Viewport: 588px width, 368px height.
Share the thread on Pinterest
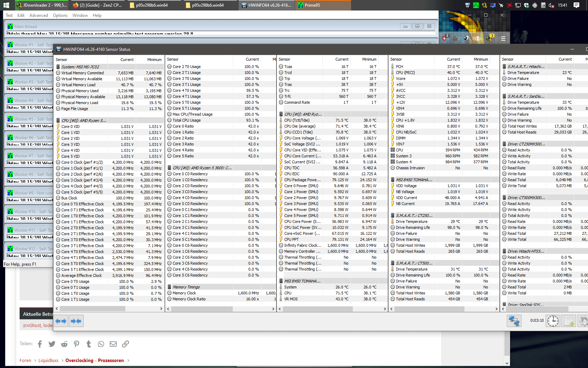pos(77,344)
